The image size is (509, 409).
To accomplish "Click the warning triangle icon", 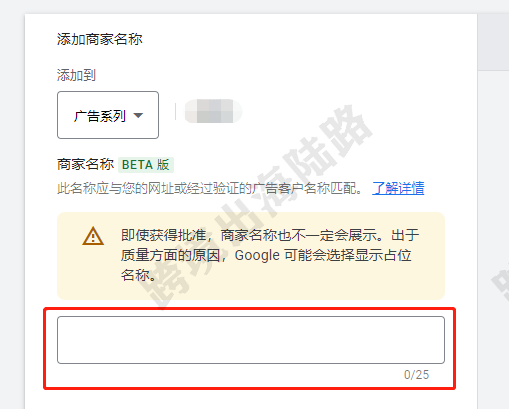I will 93,236.
